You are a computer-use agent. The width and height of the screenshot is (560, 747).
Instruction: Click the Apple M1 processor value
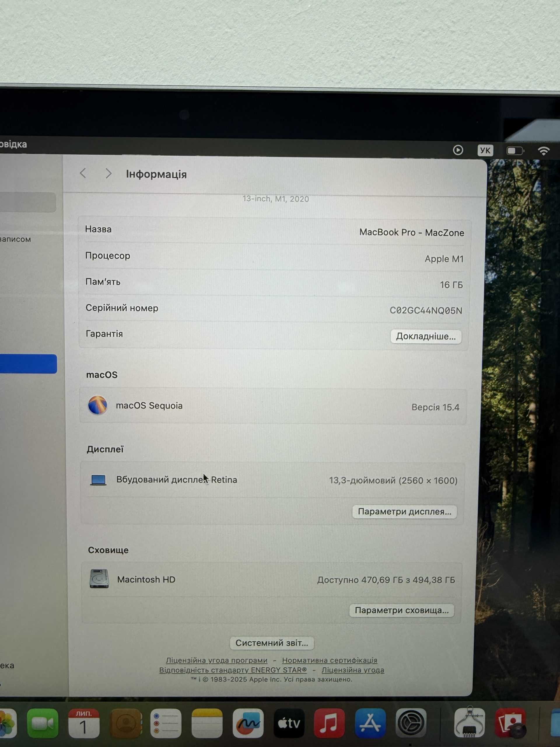coord(444,259)
